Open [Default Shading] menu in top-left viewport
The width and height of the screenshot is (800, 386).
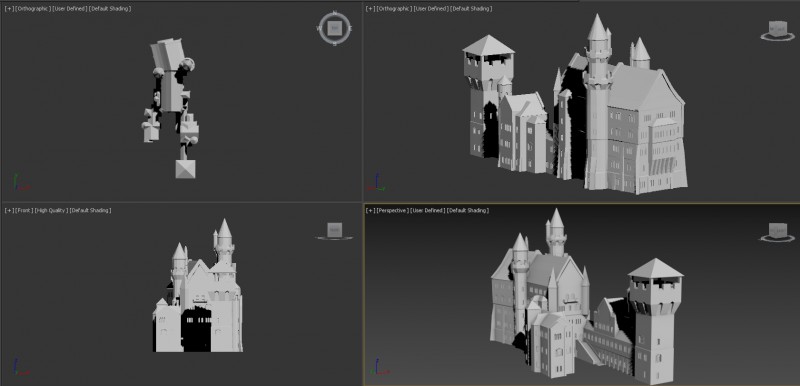point(110,9)
